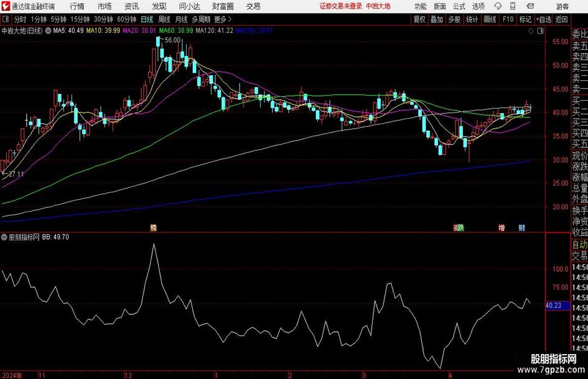Click the MA120: 41.22 value
This screenshot has width=588, height=379.
pos(214,30)
